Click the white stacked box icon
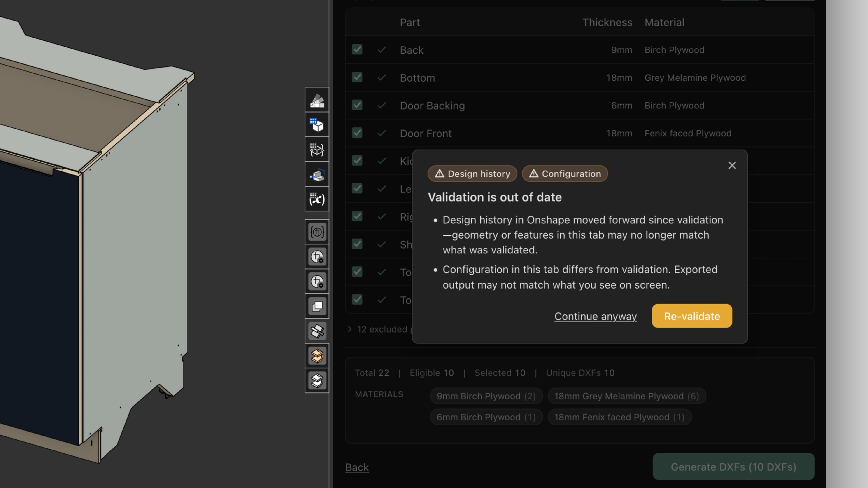The image size is (868, 488). (317, 380)
